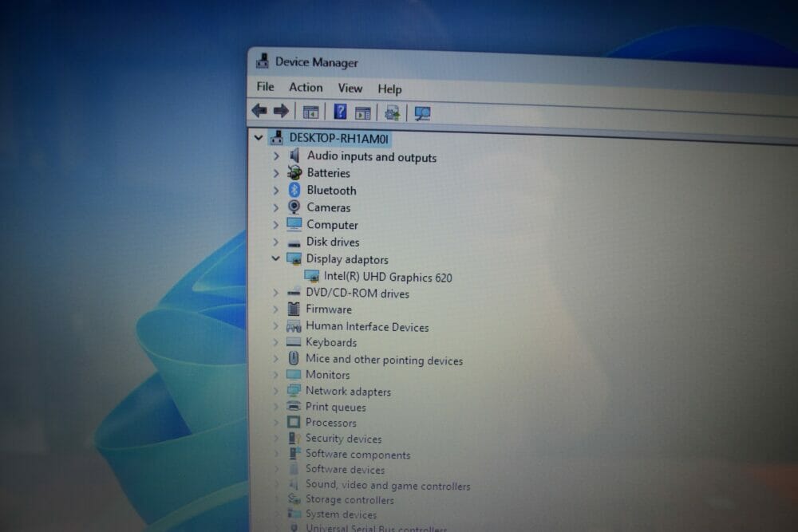Collapse the DESKTOP-RH1AM0I root node

pos(259,137)
